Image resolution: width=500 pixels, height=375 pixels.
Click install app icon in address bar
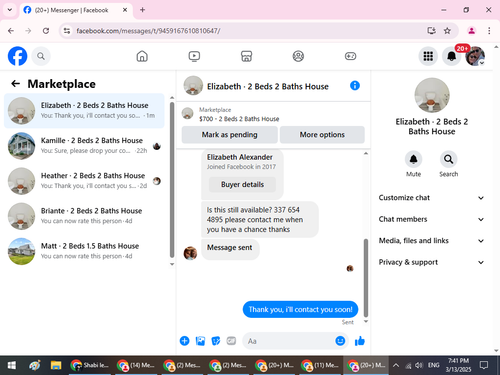point(431,31)
